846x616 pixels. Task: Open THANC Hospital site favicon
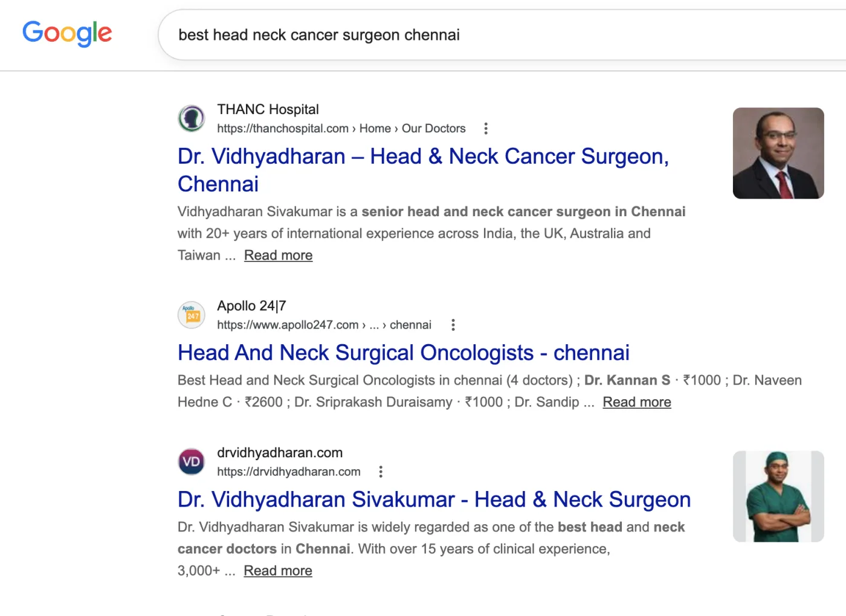tap(192, 118)
